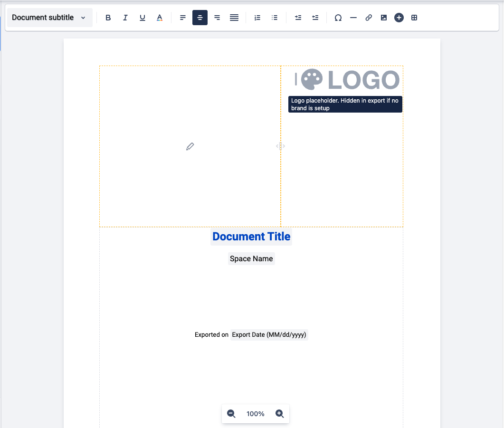The width and height of the screenshot is (504, 428).
Task: Toggle underline formatting
Action: [143, 18]
